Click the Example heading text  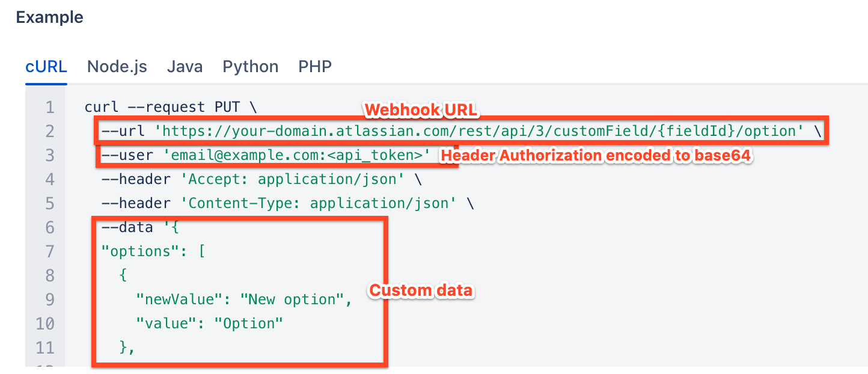pyautogui.click(x=50, y=17)
